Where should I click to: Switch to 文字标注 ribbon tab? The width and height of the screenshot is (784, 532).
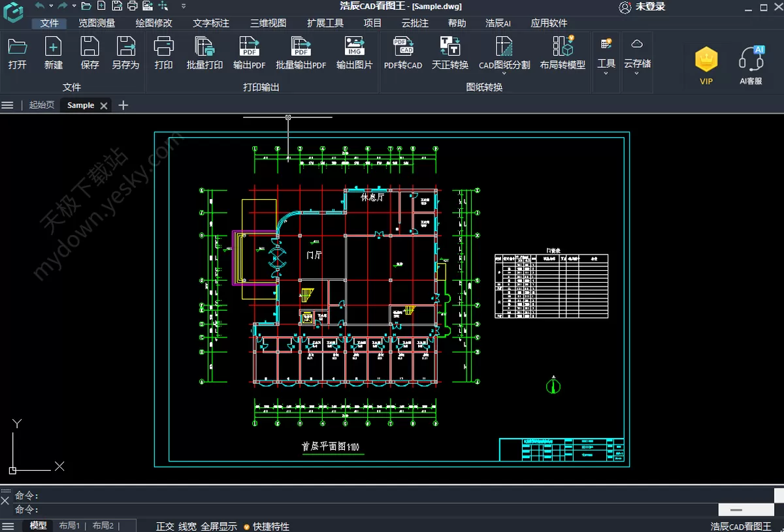[x=211, y=23]
